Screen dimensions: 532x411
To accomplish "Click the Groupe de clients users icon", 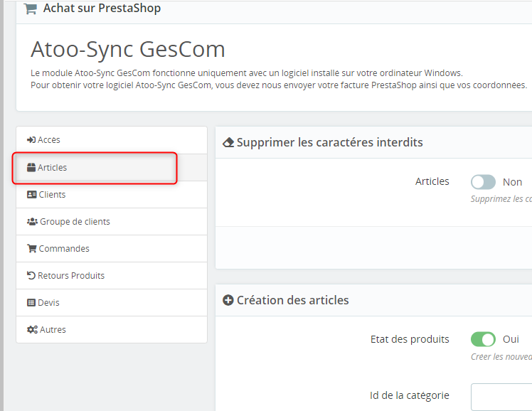I will click(x=32, y=222).
